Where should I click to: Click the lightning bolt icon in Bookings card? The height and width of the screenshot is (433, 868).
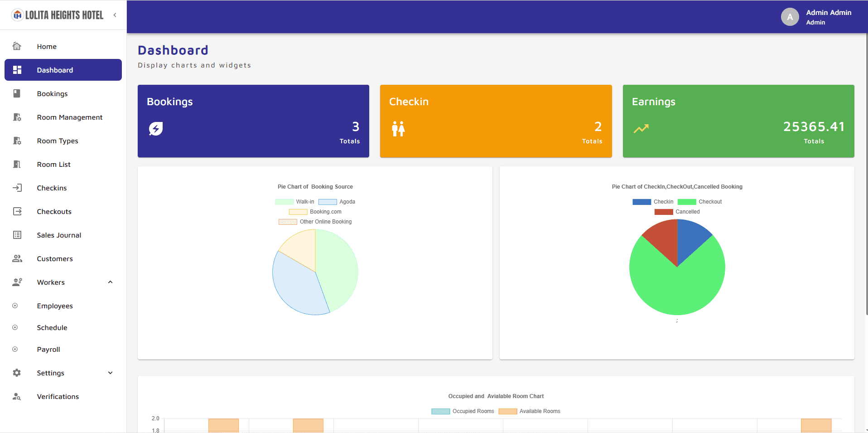click(x=156, y=129)
